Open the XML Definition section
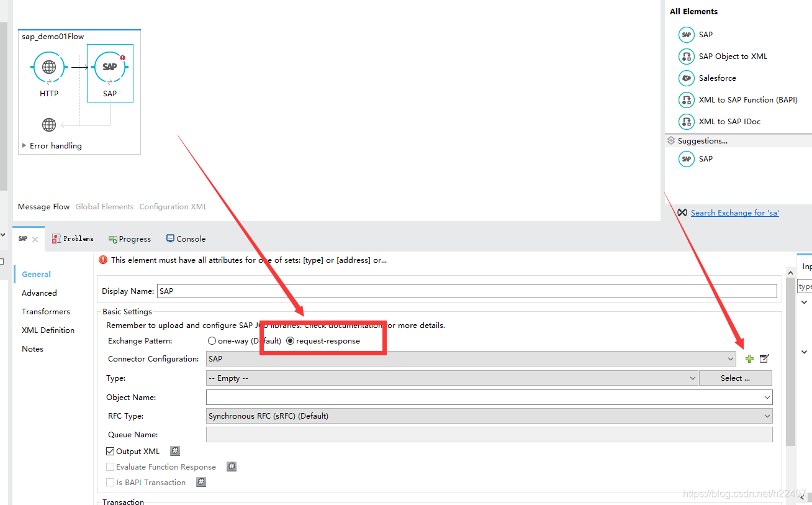The width and height of the screenshot is (812, 505). point(48,330)
